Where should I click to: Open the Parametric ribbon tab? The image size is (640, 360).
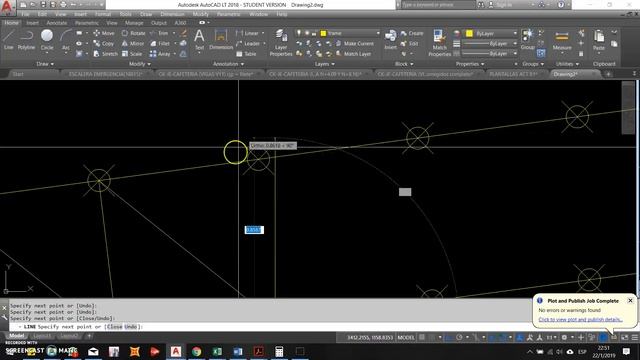[x=87, y=23]
